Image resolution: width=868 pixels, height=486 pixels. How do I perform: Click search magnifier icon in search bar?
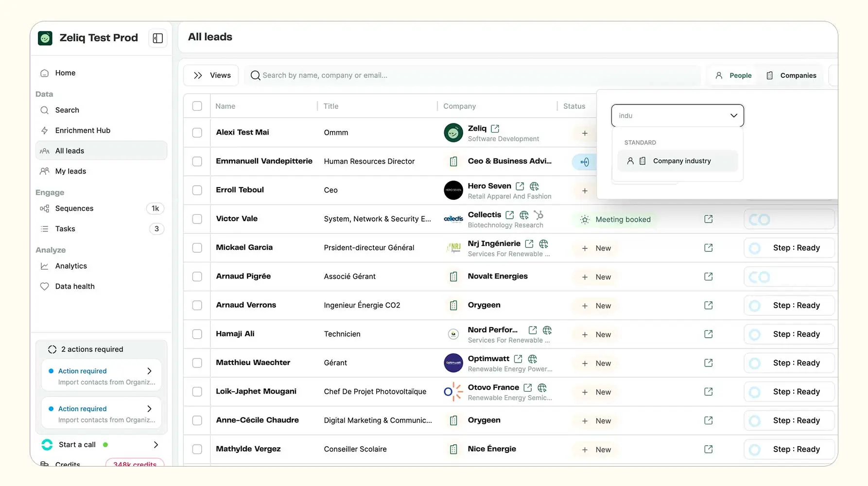pos(255,75)
